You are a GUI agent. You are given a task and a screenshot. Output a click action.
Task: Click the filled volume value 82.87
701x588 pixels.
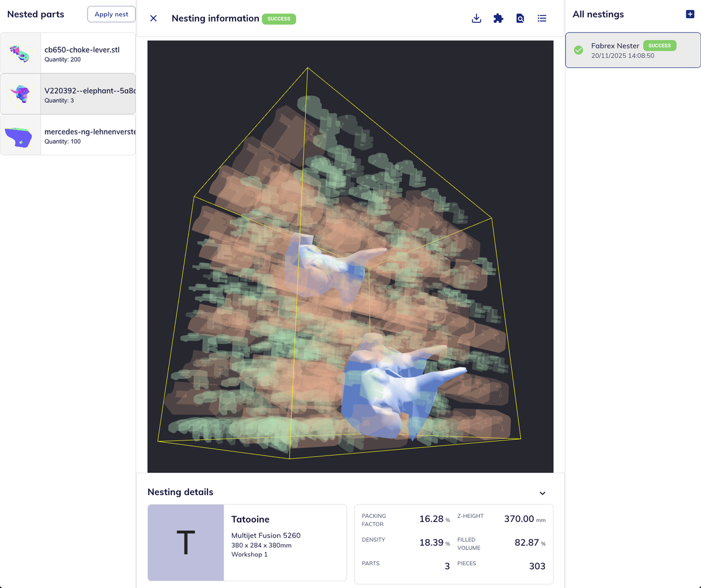click(527, 542)
